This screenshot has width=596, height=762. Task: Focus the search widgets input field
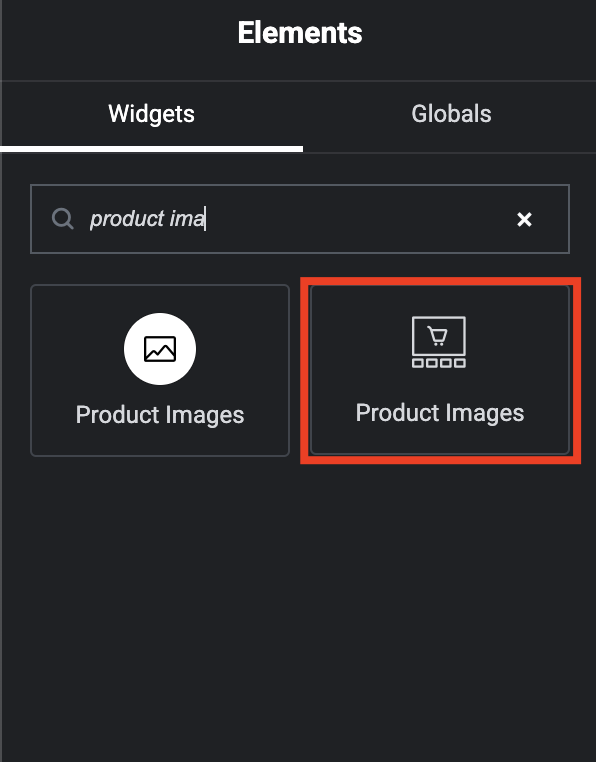[300, 219]
